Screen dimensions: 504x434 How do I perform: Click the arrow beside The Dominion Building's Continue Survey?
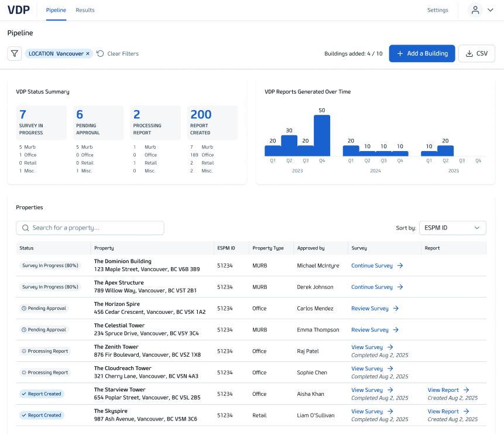click(400, 265)
